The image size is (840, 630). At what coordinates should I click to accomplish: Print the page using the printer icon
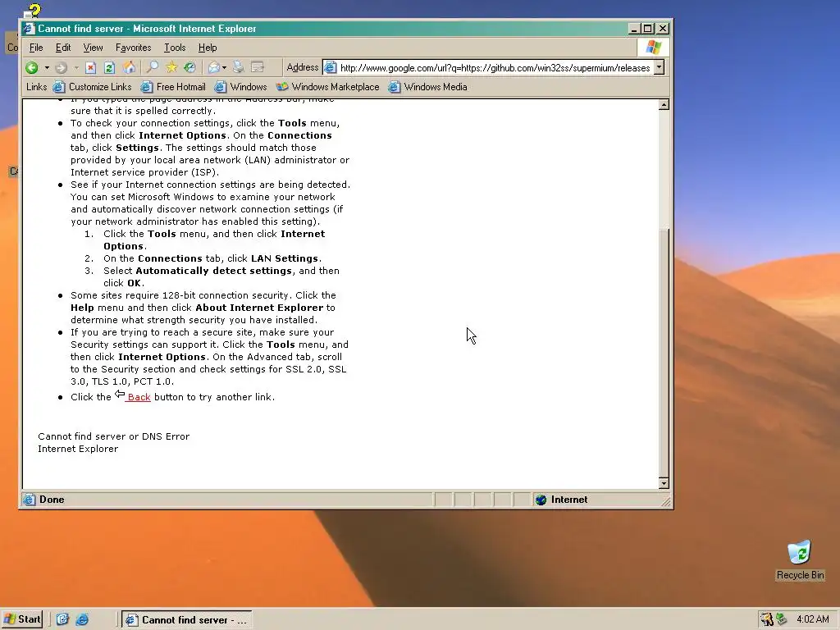[238, 67]
